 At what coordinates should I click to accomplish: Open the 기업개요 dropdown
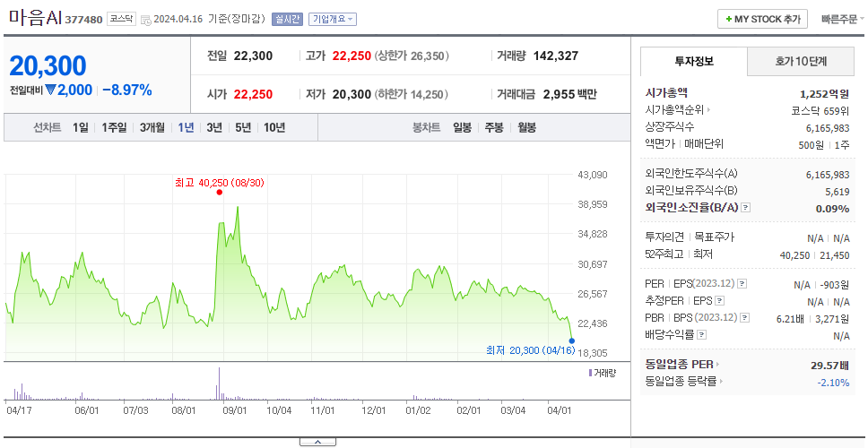click(332, 19)
